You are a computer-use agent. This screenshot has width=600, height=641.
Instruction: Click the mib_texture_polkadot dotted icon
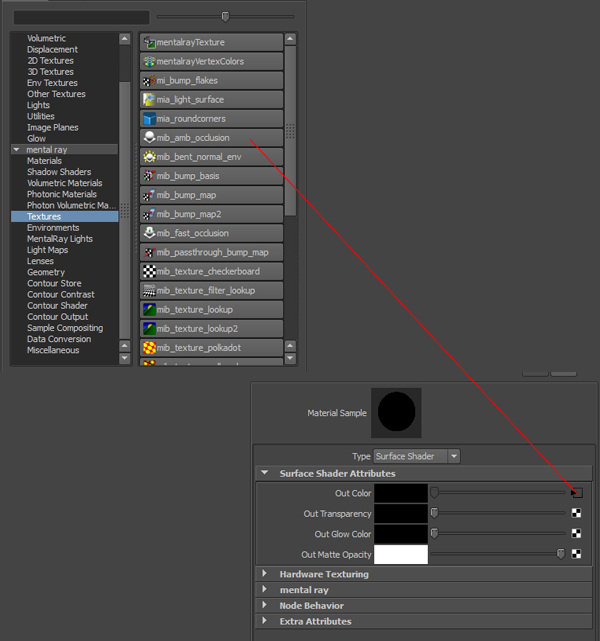click(149, 347)
